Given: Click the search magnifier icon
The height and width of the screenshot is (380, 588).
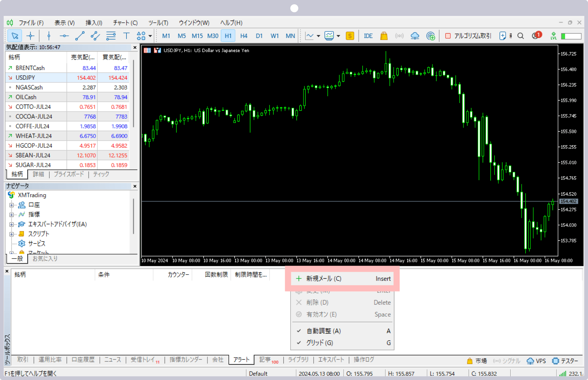Looking at the screenshot, I should coord(520,36).
